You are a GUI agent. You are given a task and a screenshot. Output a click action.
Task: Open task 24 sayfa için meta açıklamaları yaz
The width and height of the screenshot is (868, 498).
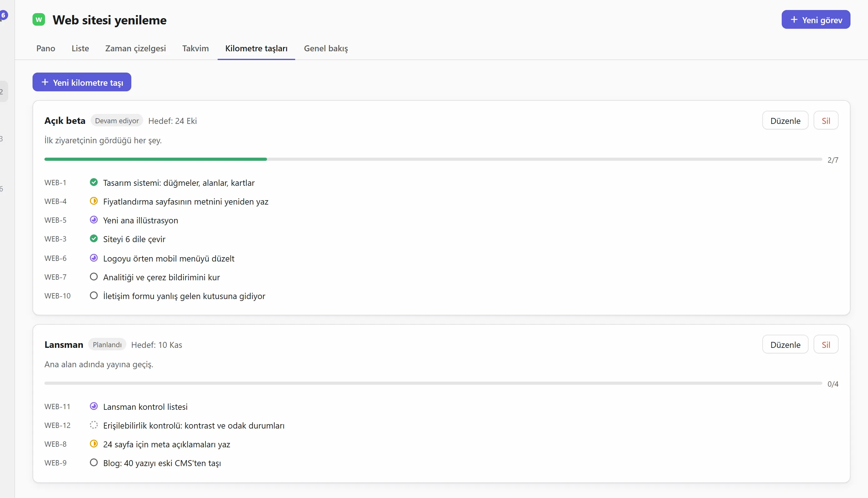[x=167, y=445]
